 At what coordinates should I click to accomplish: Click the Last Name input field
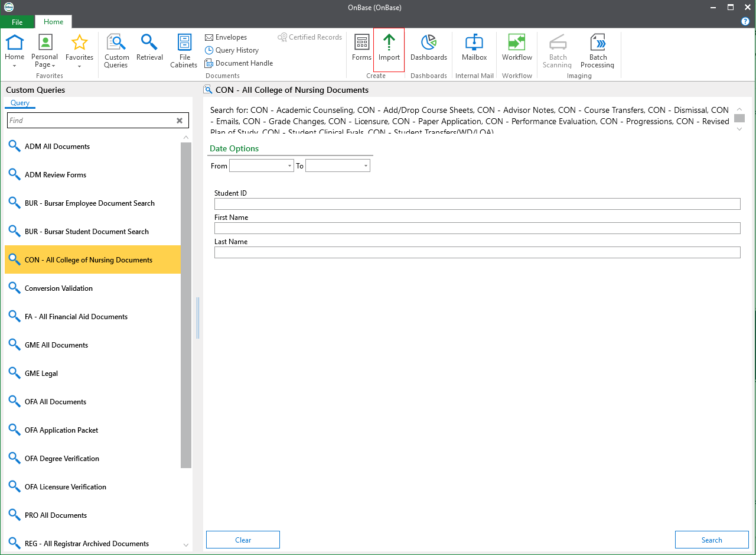click(x=477, y=252)
